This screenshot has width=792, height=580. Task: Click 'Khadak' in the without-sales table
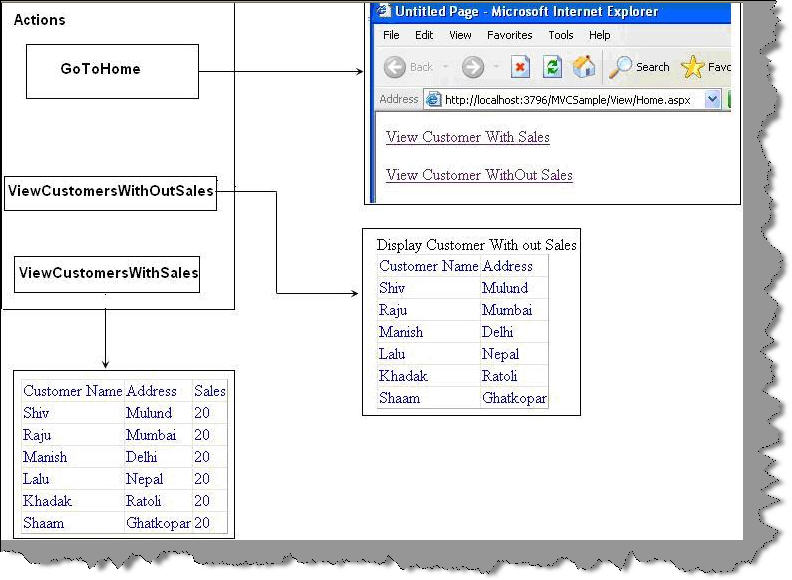(x=403, y=376)
